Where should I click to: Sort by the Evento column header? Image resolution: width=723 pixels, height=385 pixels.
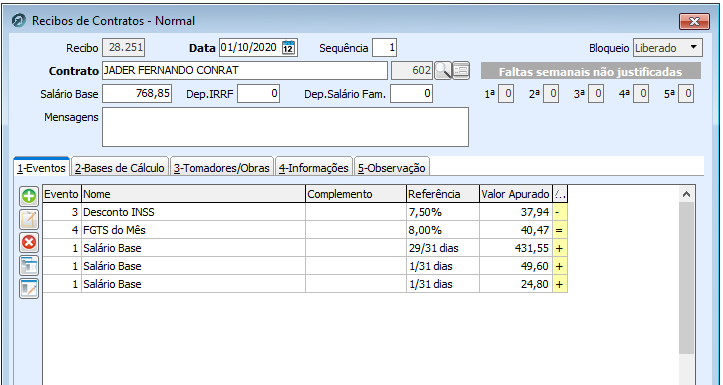[x=62, y=194]
